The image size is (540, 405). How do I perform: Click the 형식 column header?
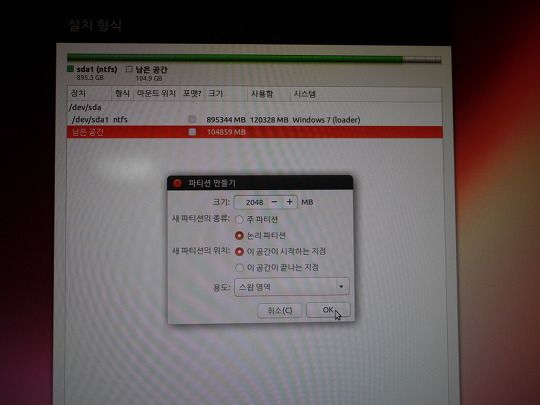click(122, 93)
